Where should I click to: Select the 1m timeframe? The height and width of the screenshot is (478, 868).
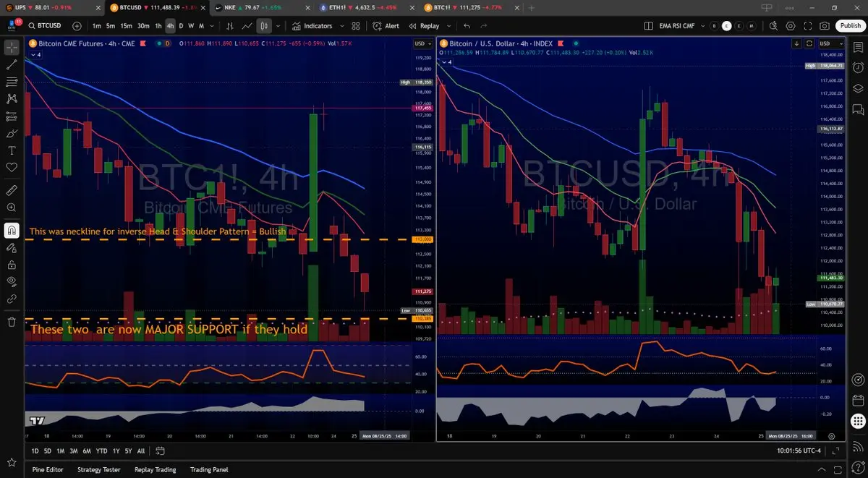96,26
